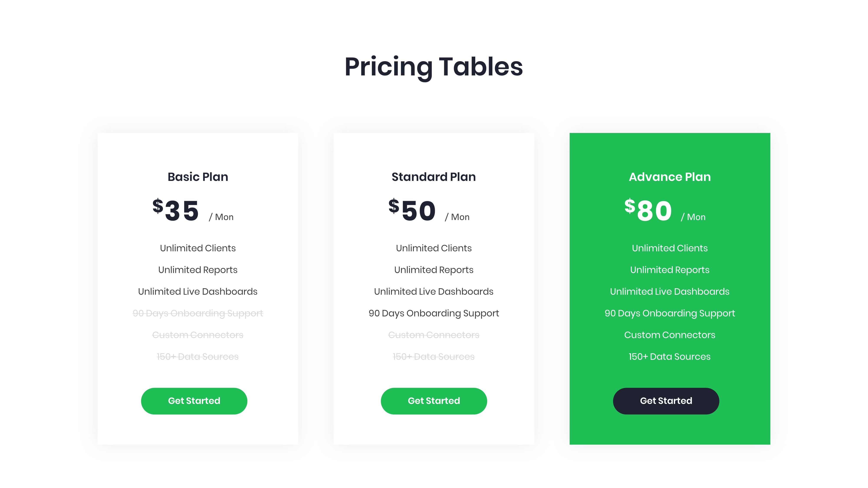Select the Advance Plan heading
868x488 pixels.
[x=669, y=177]
